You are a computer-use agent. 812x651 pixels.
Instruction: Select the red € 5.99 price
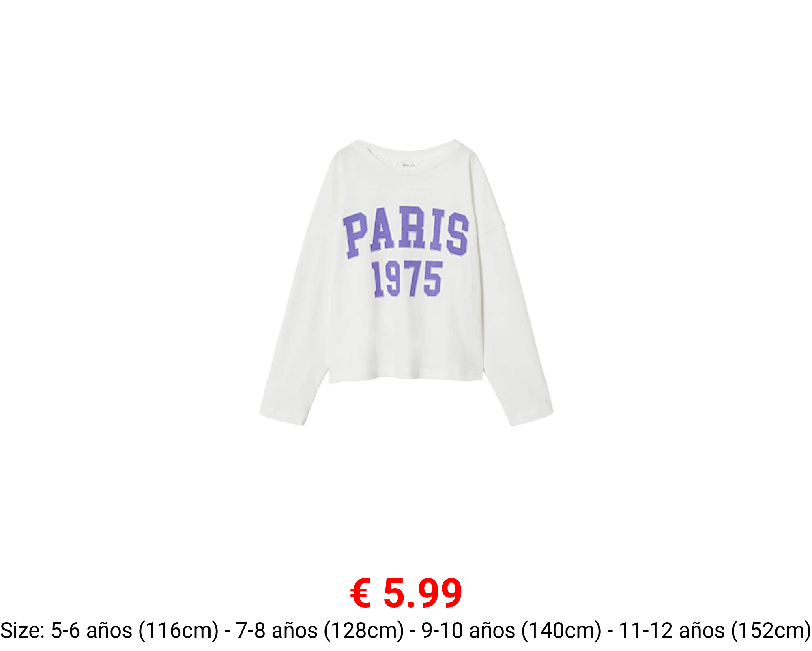coord(406,593)
